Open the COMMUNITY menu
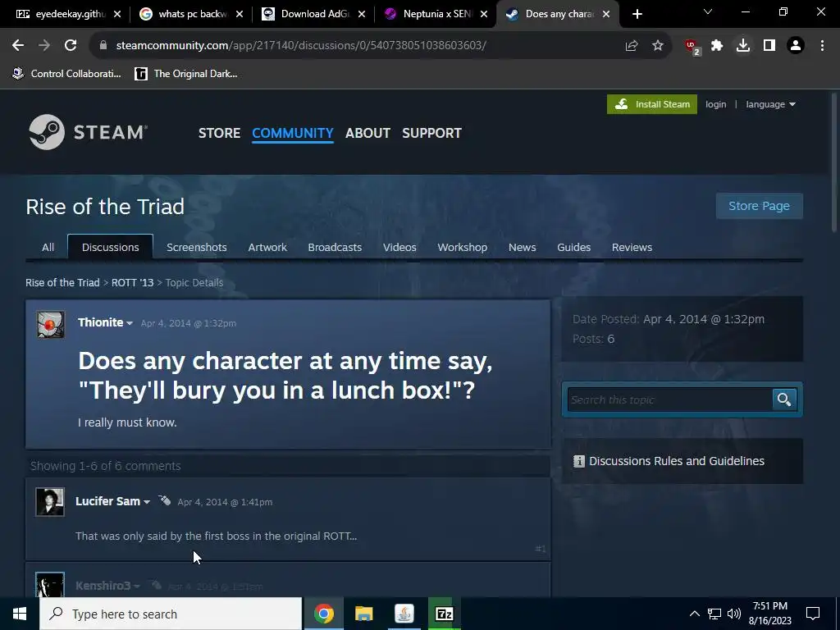 pyautogui.click(x=293, y=133)
